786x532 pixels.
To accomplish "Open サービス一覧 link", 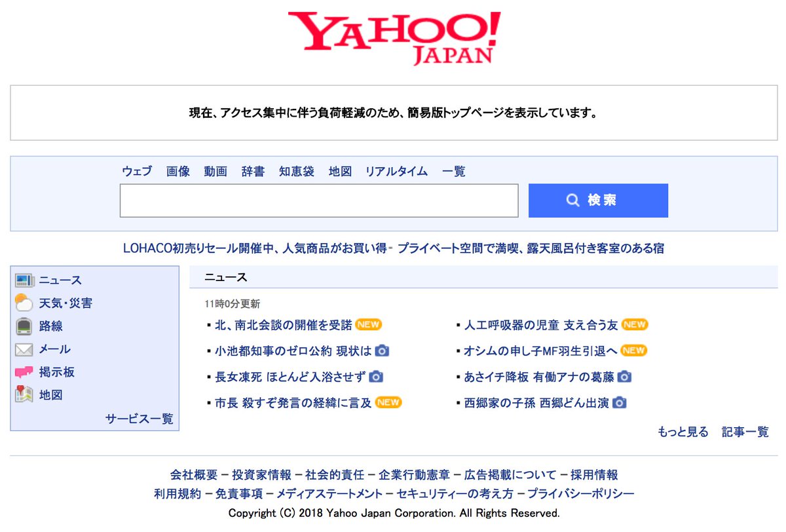I will pos(140,419).
